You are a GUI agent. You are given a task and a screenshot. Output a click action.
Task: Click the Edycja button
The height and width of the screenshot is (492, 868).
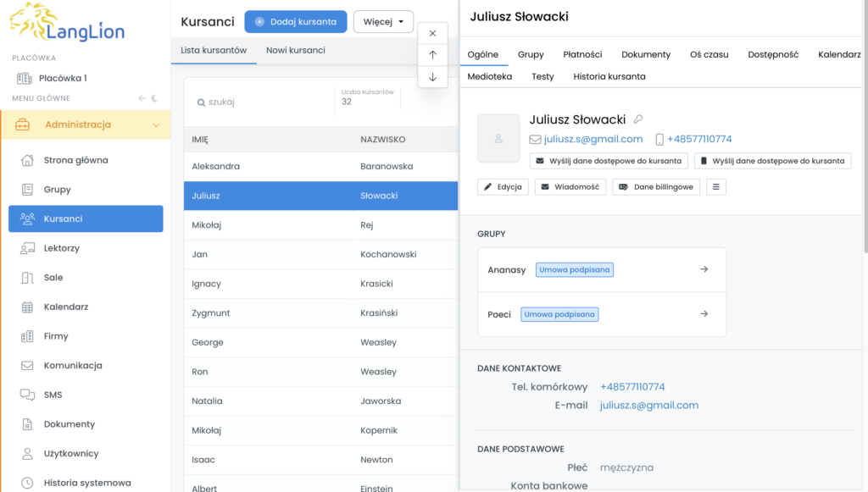pyautogui.click(x=503, y=187)
